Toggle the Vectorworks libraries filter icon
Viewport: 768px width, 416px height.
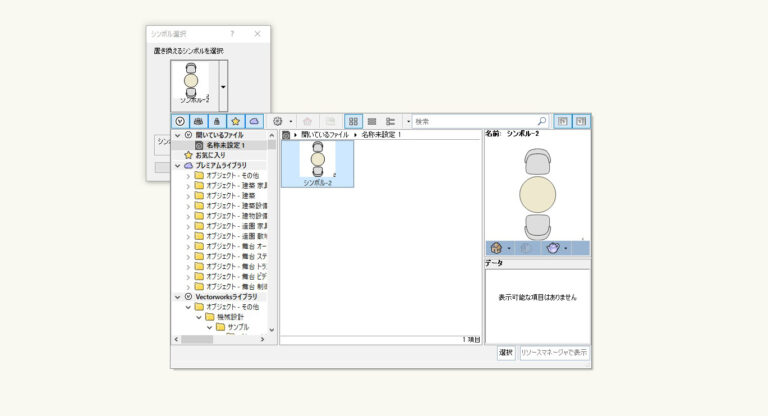point(181,121)
